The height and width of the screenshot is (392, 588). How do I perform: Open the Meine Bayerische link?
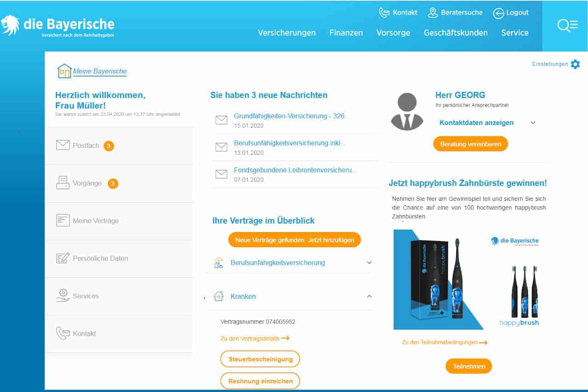point(100,71)
